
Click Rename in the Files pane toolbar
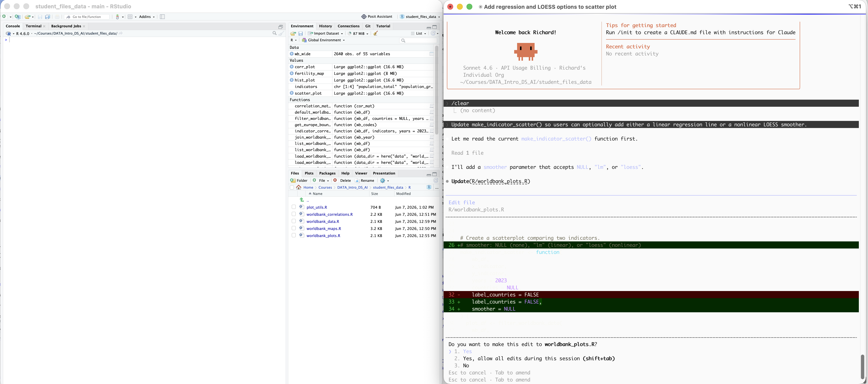click(x=365, y=181)
